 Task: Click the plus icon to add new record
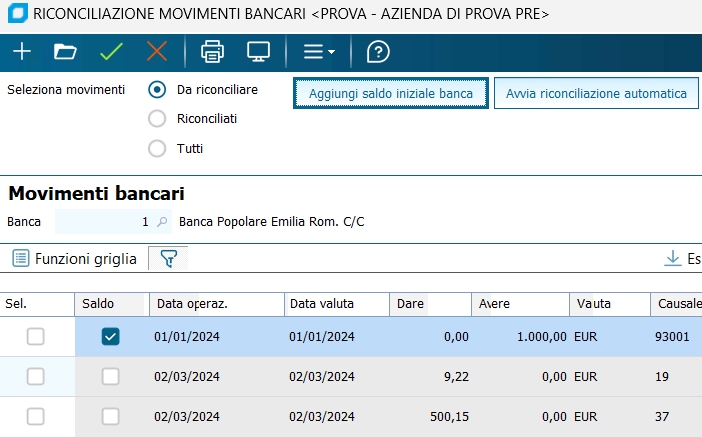coord(21,51)
